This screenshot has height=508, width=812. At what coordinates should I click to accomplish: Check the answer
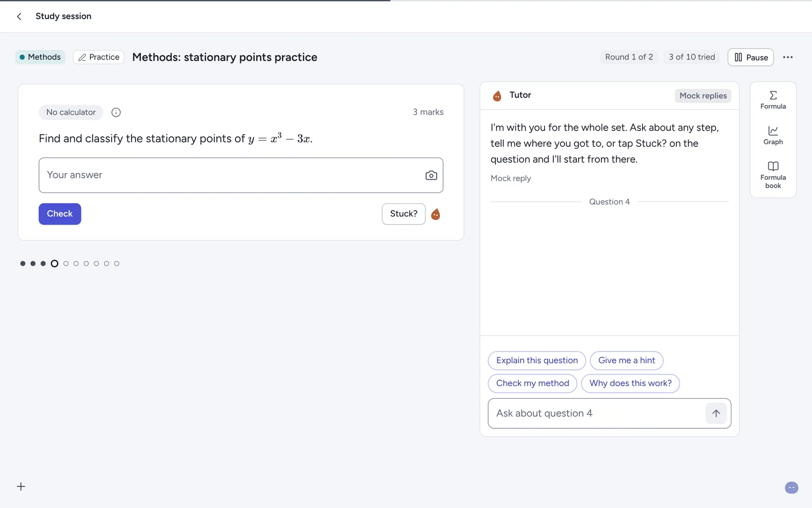(60, 214)
